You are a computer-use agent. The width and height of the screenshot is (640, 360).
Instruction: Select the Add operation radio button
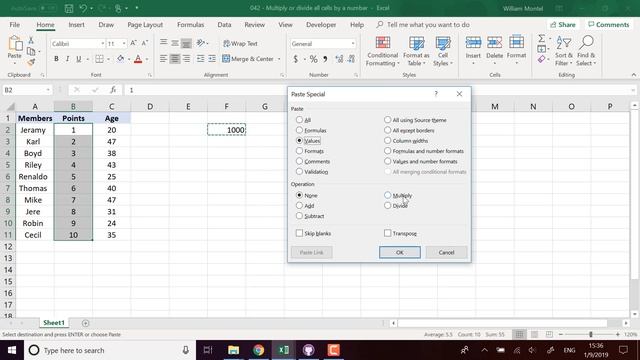(x=299, y=205)
